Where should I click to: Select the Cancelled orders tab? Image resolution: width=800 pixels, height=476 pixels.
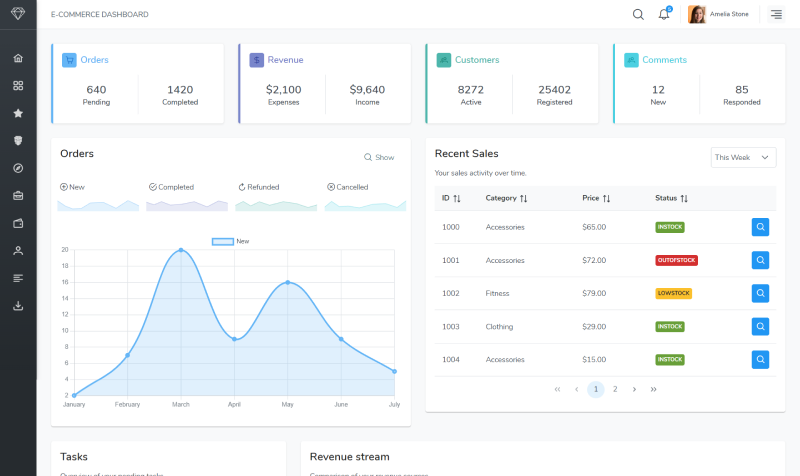click(347, 187)
